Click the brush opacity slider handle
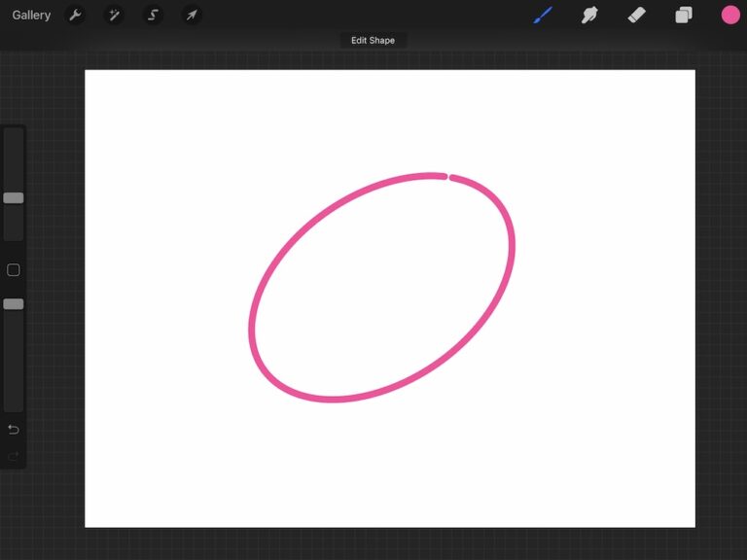Image resolution: width=747 pixels, height=560 pixels. [x=14, y=304]
